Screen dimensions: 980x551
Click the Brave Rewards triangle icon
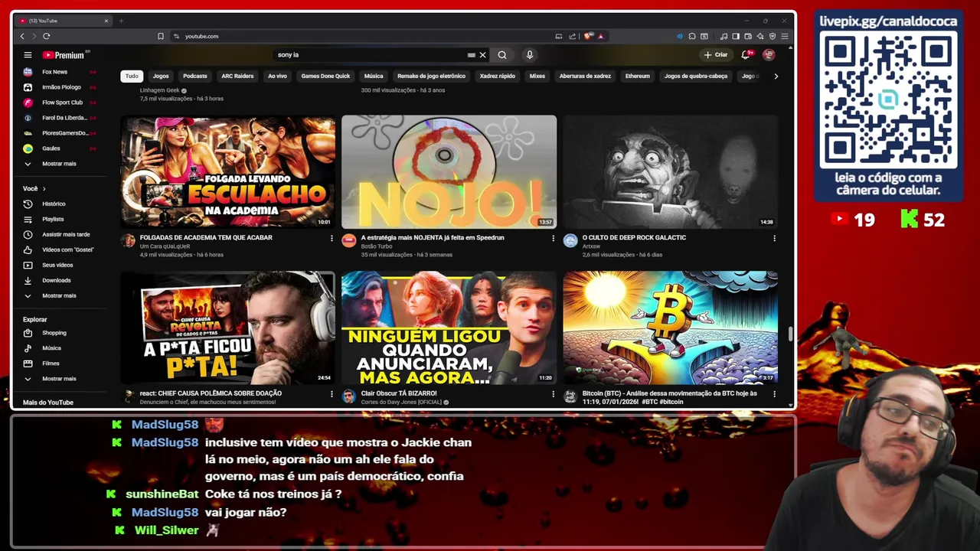[x=600, y=36]
